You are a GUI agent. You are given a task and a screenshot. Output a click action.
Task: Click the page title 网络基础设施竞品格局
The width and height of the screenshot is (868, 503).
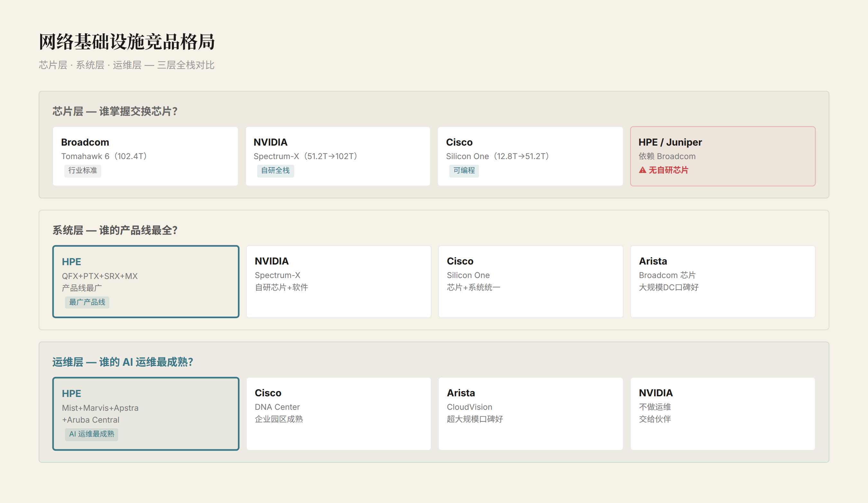tap(127, 42)
